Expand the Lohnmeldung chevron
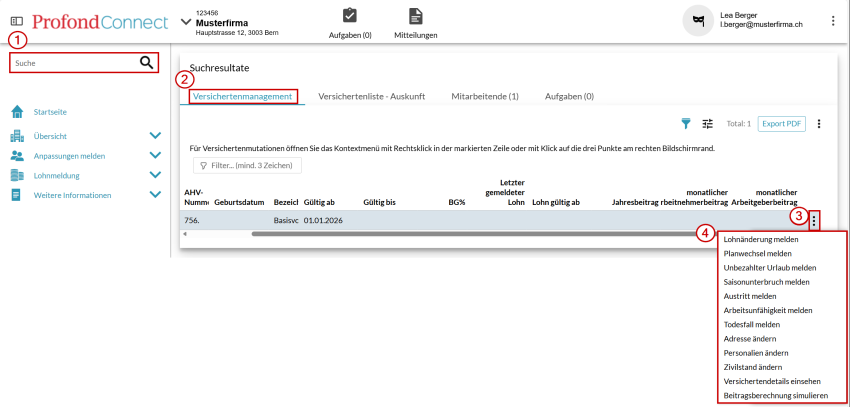The image size is (850, 407). 155,175
